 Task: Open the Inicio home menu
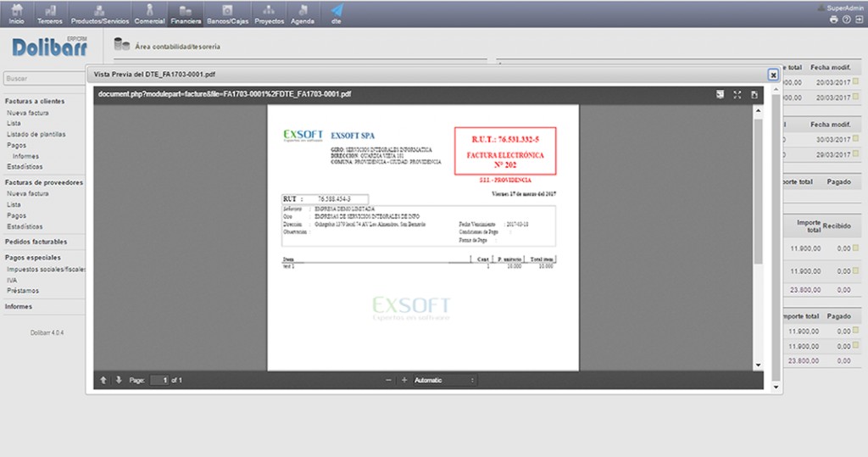point(17,14)
